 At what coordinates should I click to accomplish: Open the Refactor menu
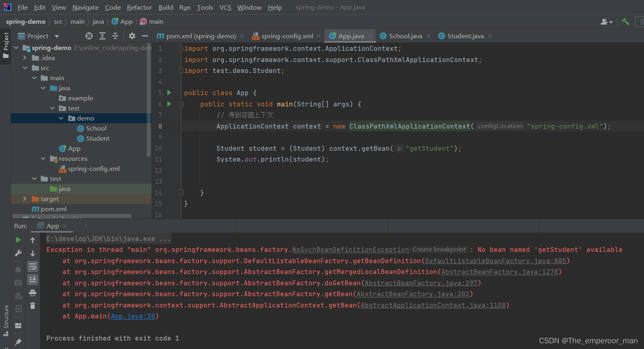139,7
